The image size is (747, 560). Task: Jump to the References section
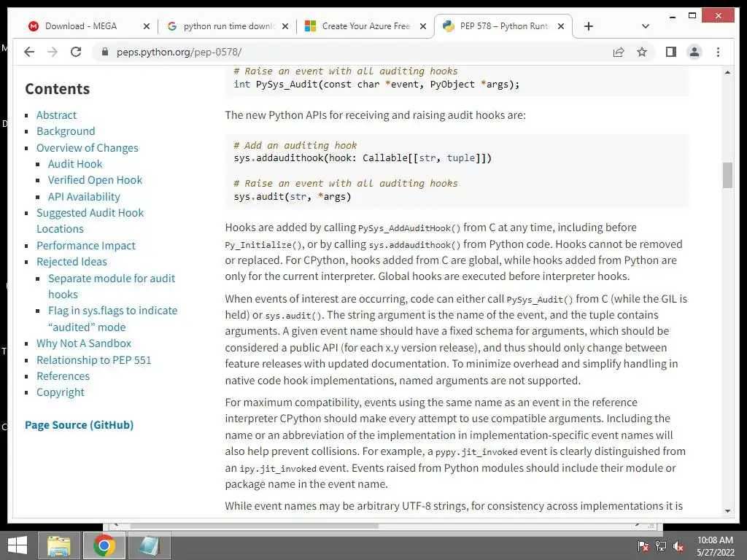point(63,376)
